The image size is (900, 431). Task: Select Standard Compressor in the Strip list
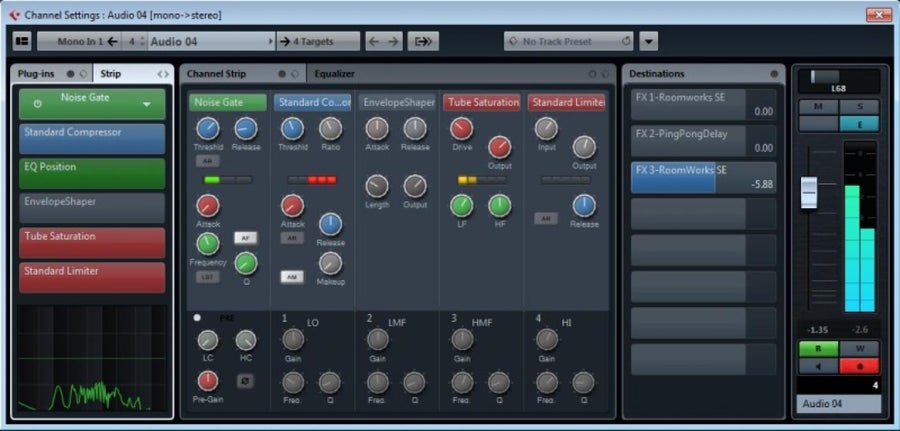click(92, 139)
